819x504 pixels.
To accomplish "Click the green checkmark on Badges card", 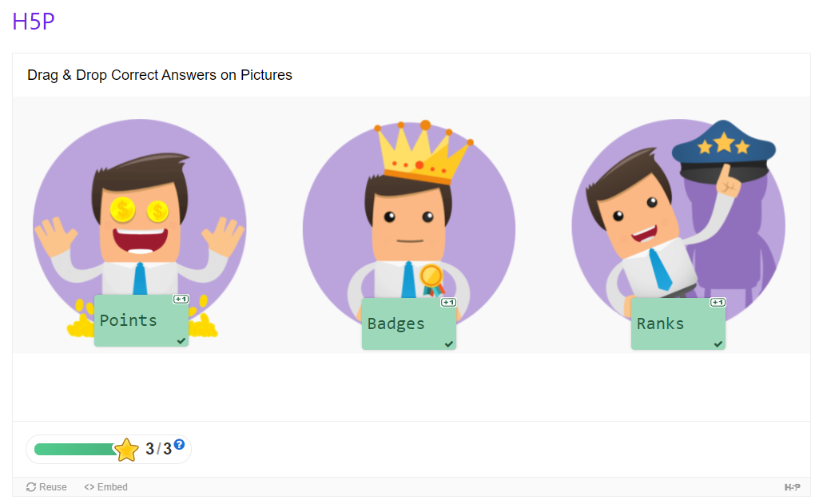I will pyautogui.click(x=449, y=344).
